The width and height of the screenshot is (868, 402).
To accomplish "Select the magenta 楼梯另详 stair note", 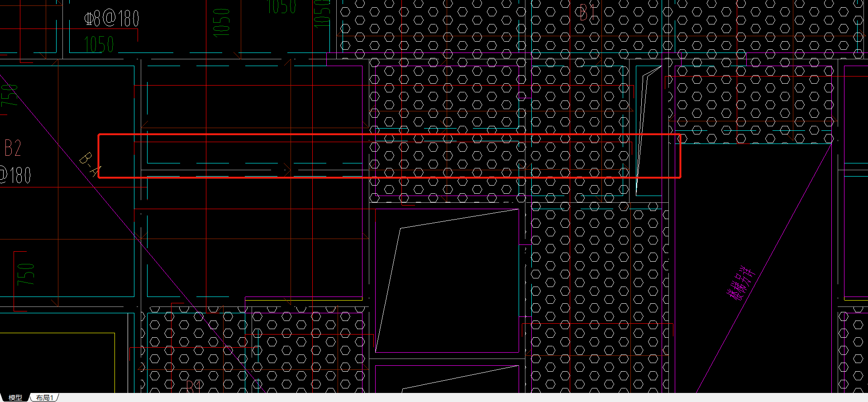I will (x=741, y=284).
